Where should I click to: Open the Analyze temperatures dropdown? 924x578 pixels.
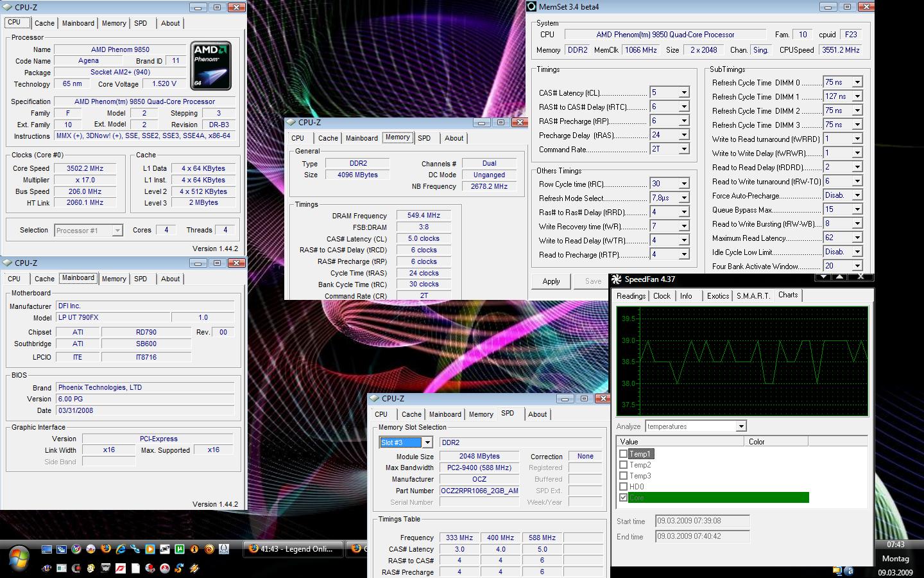click(x=741, y=426)
